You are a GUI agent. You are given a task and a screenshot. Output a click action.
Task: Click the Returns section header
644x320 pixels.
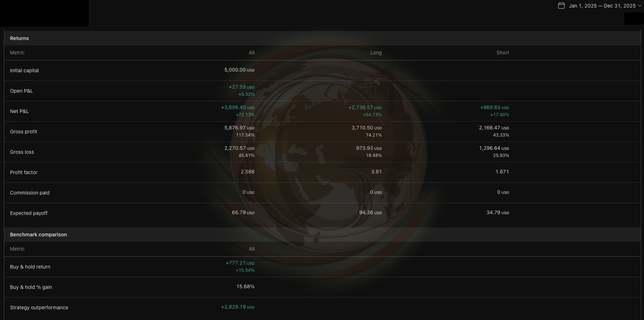[19, 38]
